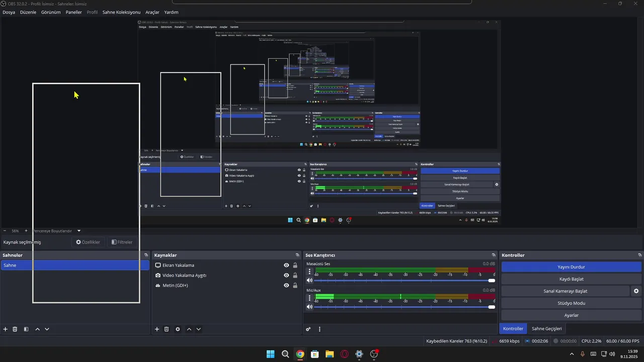Pop out the Sahneler dock
Image resolution: width=644 pixels, height=362 pixels.
[x=146, y=255]
